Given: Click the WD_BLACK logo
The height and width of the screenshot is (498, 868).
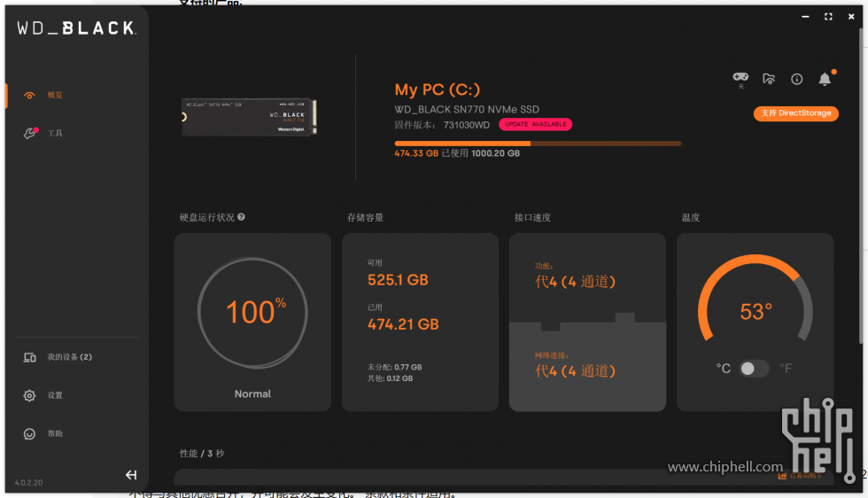Looking at the screenshot, I should click(76, 28).
